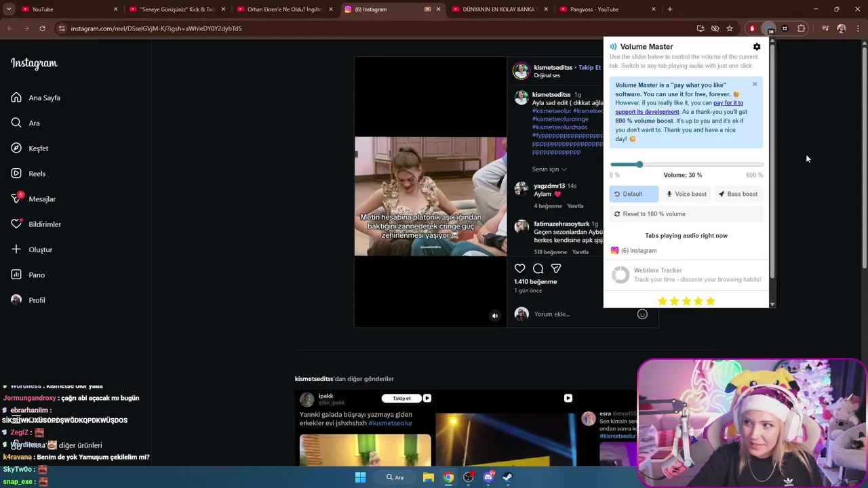
Task: Open Steam from taskbar
Action: [508, 477]
